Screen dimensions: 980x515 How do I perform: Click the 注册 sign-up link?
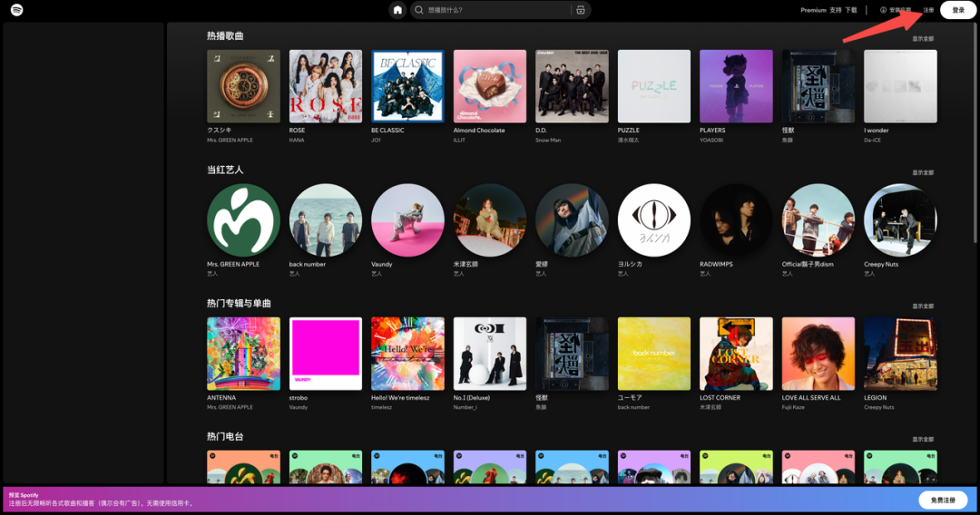pyautogui.click(x=929, y=10)
